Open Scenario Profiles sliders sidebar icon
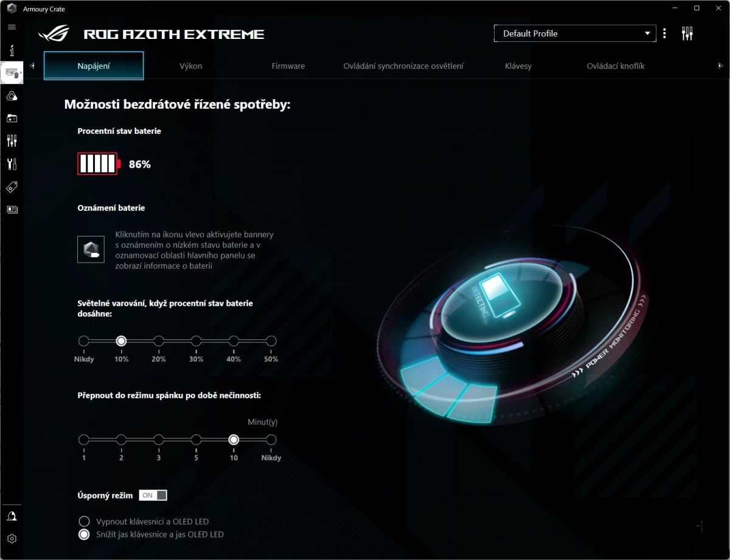 [x=12, y=141]
